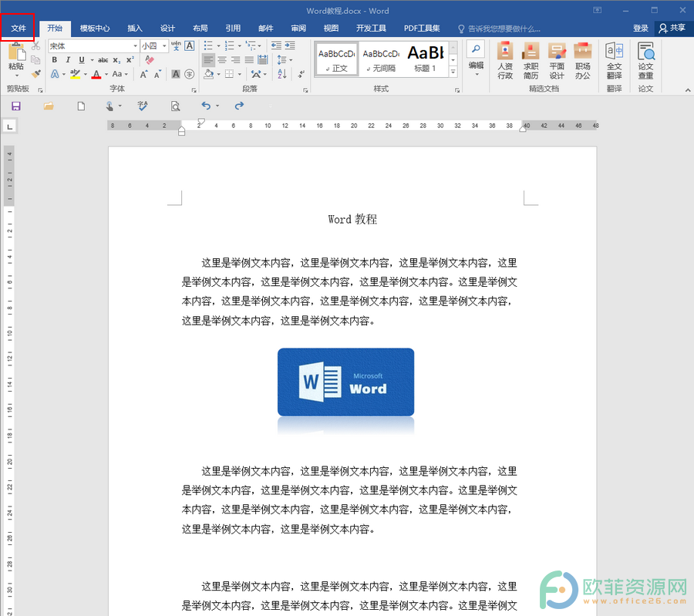Click the 告诉我您想要做什么 search box
This screenshot has height=616, width=694.
click(499, 29)
